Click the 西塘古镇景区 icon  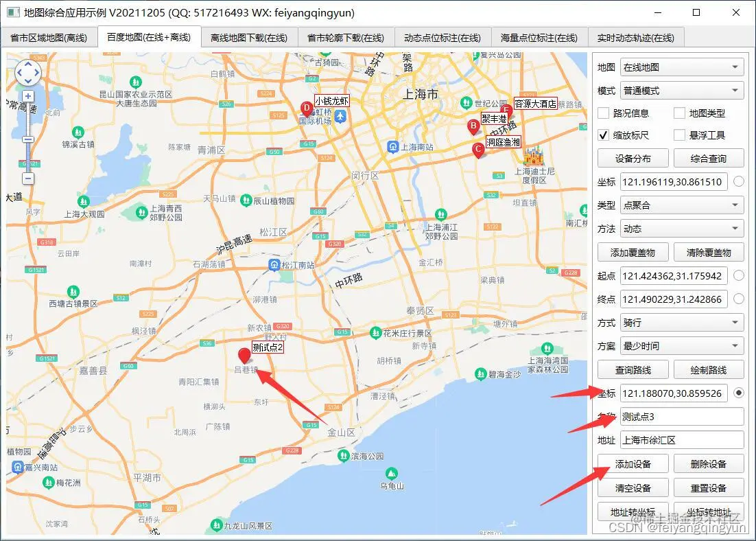[73, 292]
